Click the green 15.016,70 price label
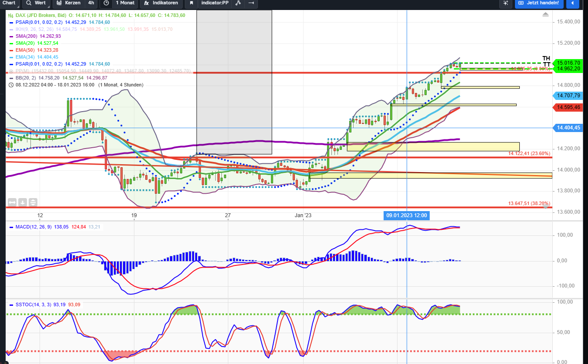The height and width of the screenshot is (364, 588). point(568,63)
